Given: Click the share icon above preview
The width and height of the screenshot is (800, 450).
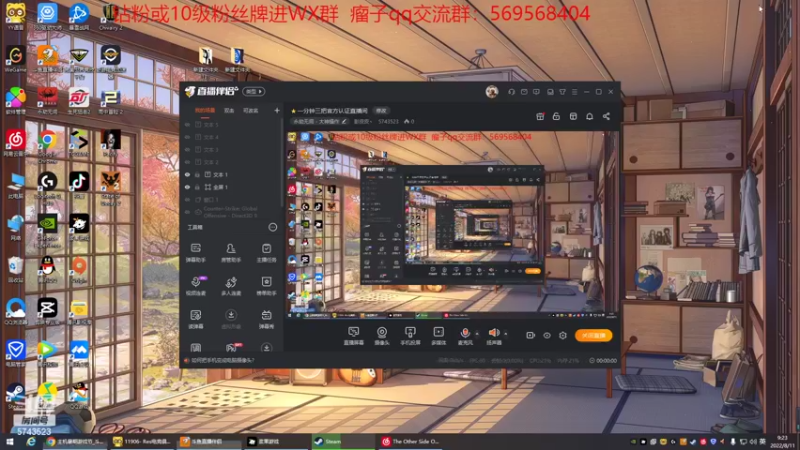Looking at the screenshot, I should [x=606, y=116].
